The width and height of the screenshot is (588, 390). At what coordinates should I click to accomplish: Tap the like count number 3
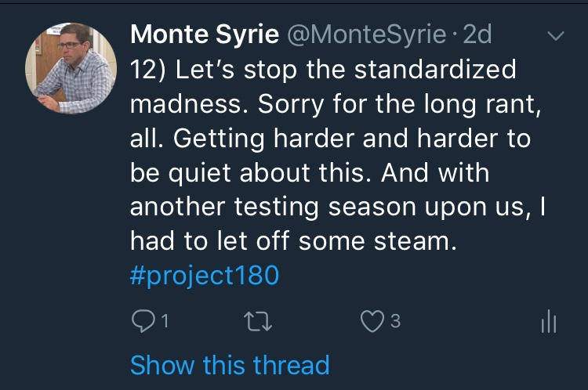tap(396, 321)
